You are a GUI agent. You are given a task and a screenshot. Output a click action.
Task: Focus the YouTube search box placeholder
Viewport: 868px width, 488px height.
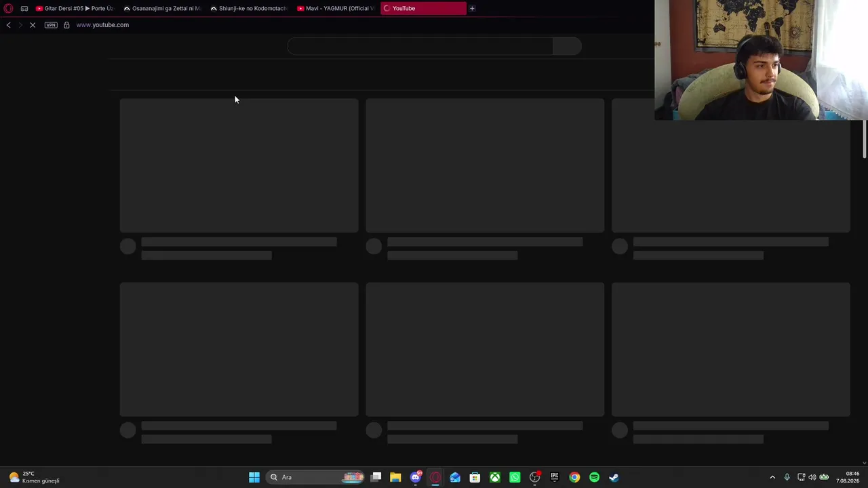click(420, 46)
